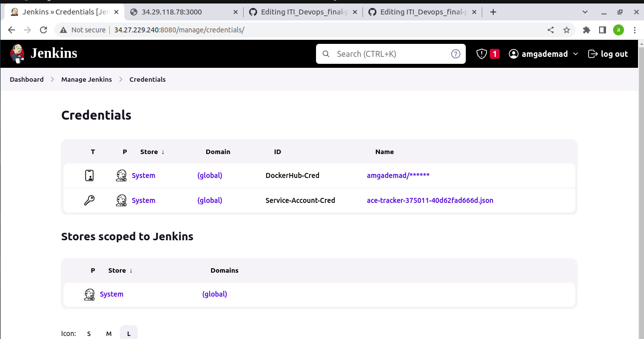Screen dimensions: 644x339
Task: Open the amgademad/****** credential link
Action: pos(398,175)
